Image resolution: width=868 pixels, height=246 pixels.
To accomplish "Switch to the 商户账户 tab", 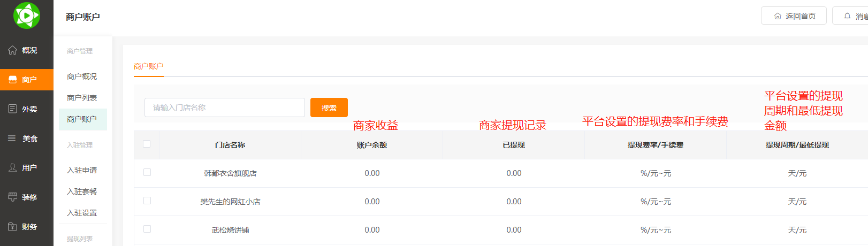I will [x=149, y=66].
